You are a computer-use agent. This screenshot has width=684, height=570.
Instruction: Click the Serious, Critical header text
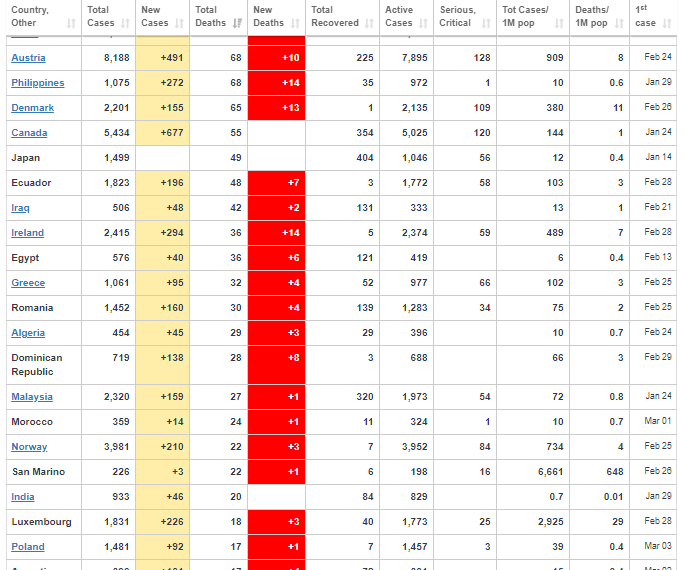point(458,16)
